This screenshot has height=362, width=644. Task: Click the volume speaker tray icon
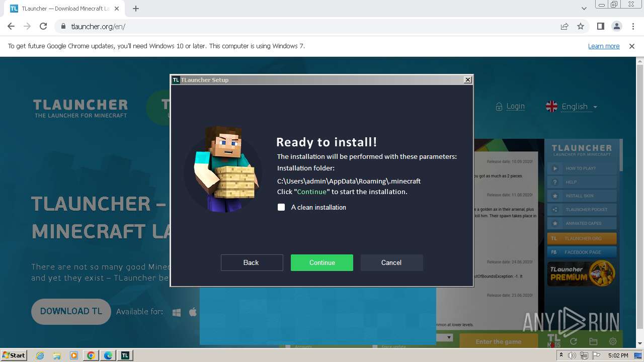coord(572,355)
